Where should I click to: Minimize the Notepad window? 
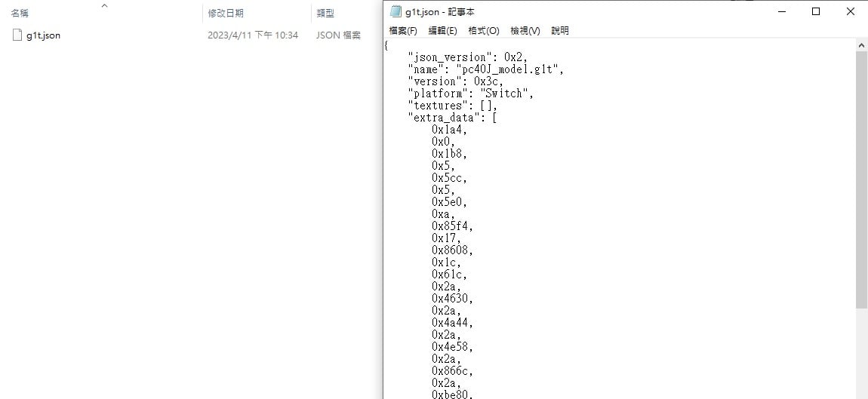pyautogui.click(x=782, y=11)
